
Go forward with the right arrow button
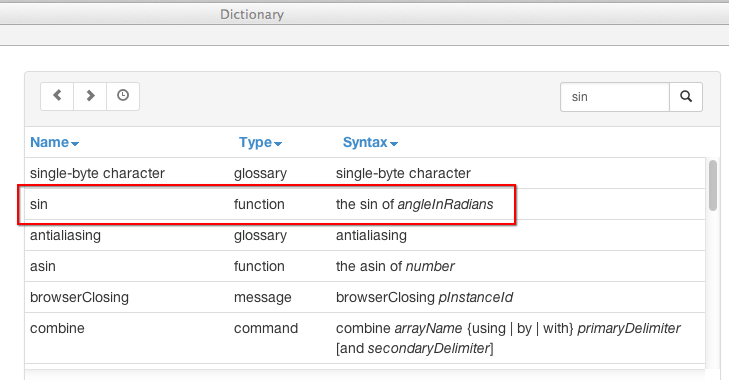(90, 96)
